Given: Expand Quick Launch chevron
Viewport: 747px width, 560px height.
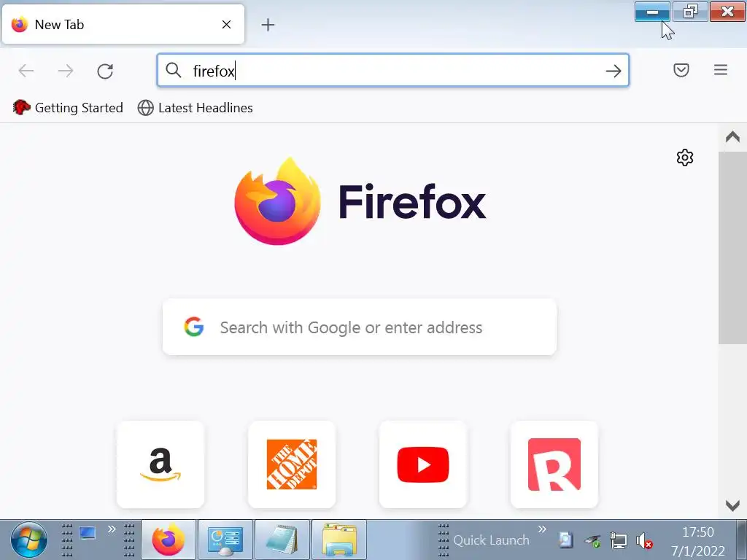Looking at the screenshot, I should 542,529.
